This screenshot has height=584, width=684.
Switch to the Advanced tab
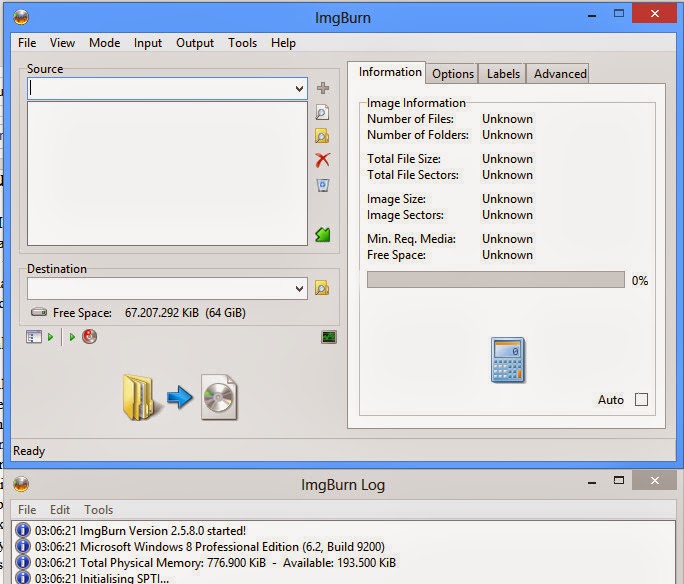[x=560, y=74]
